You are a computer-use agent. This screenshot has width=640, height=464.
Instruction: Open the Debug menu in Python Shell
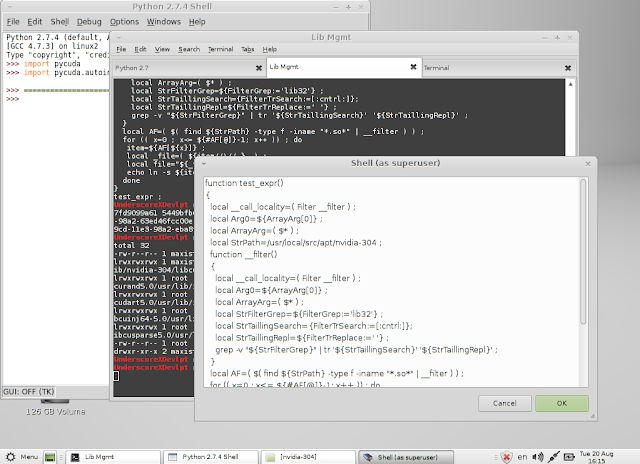(x=89, y=22)
